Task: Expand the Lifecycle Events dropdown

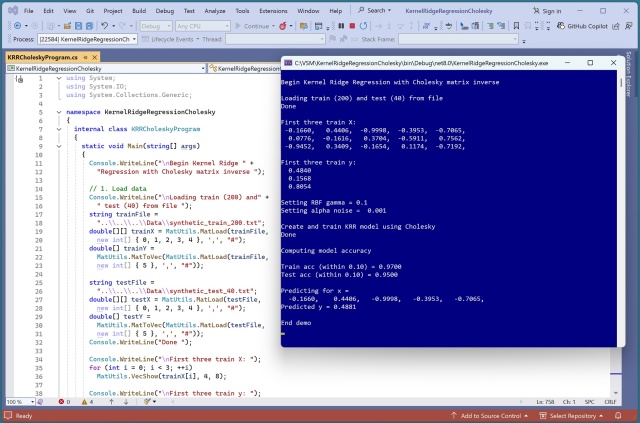Action: [198, 39]
